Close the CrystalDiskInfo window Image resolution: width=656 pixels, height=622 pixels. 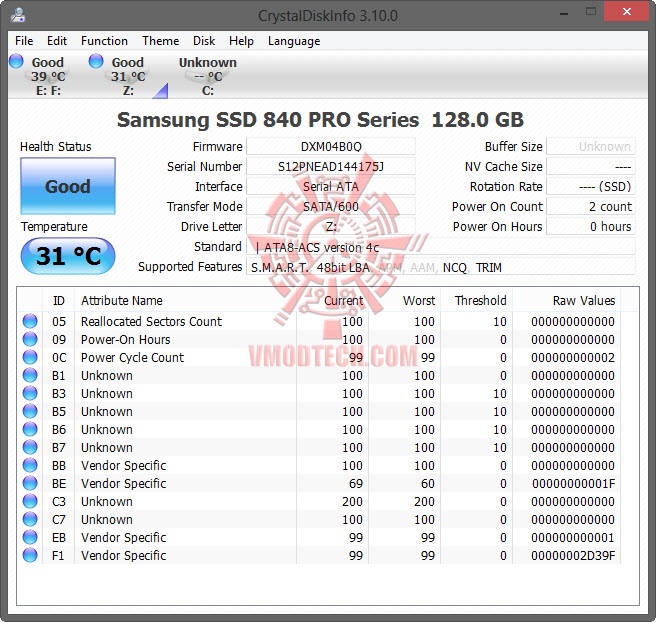626,13
